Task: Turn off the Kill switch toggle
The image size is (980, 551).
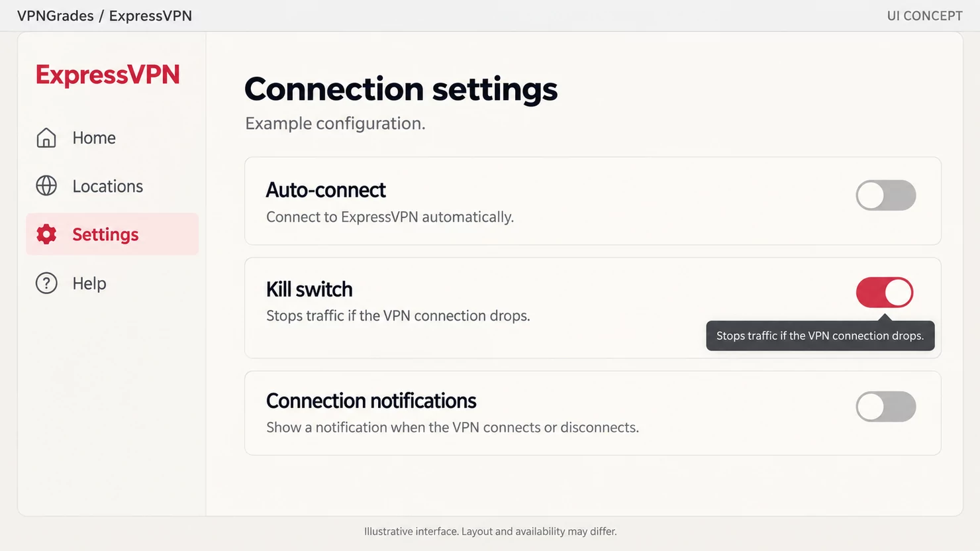Action: pyautogui.click(x=885, y=293)
